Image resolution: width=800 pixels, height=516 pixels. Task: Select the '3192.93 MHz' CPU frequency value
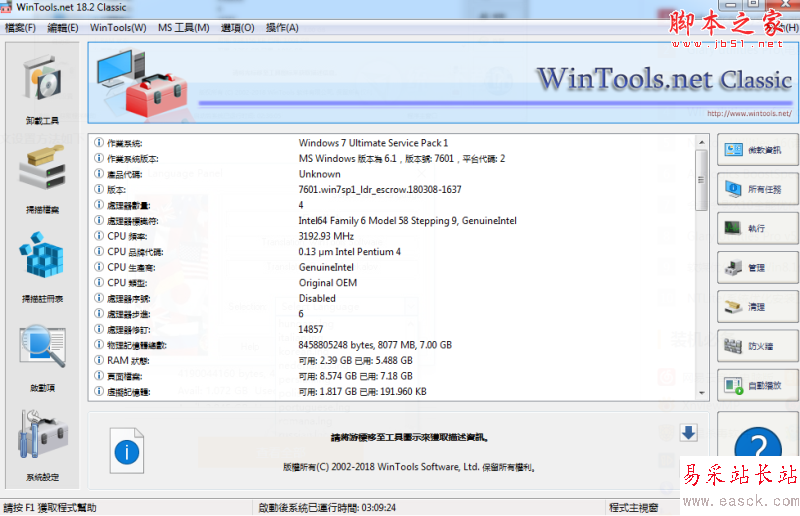(x=326, y=236)
